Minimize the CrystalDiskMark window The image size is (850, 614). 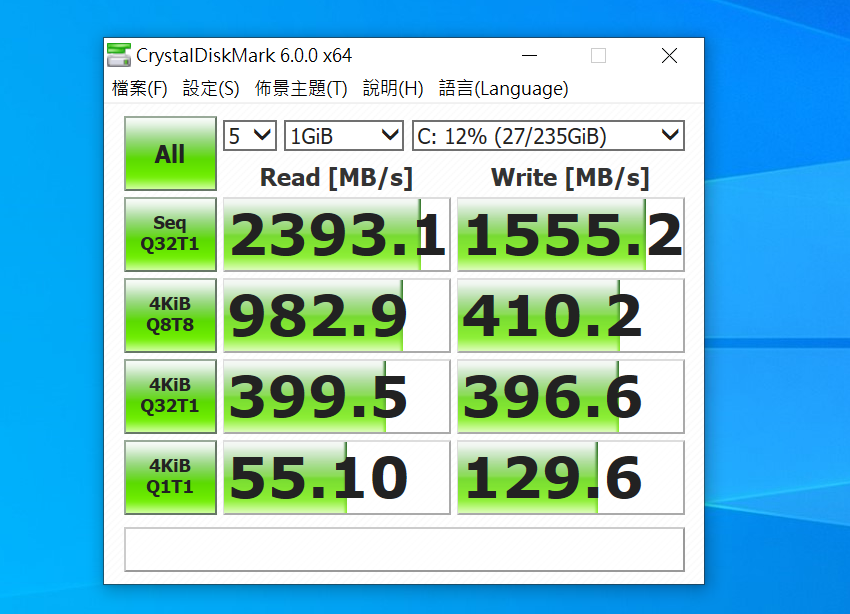[529, 55]
